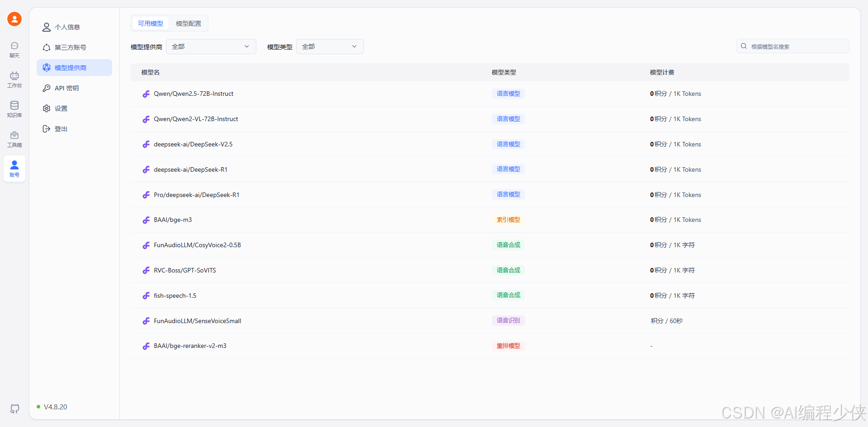Screen dimensions: 868x427
Task: Click the icon beside Qwen/Qwen2.5-72B-Instruct
Action: point(146,94)
